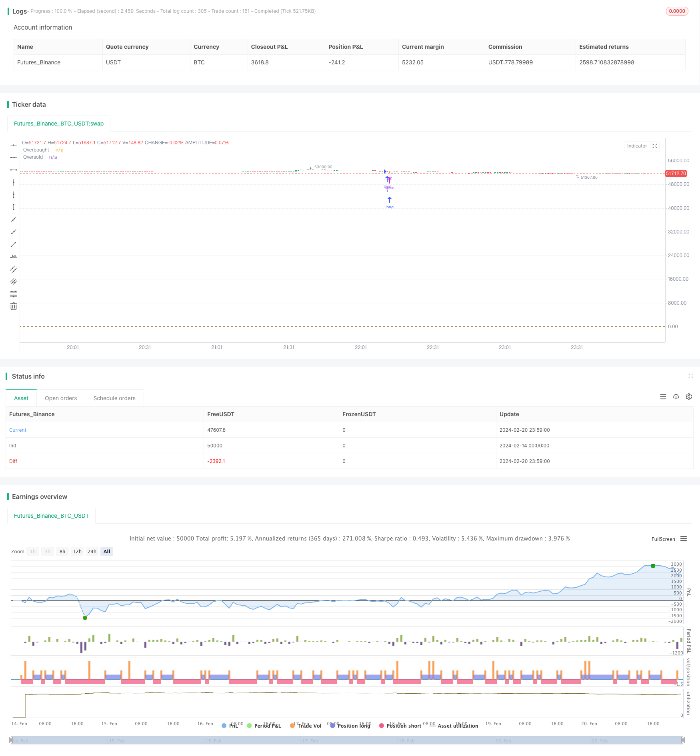The image size is (700, 756).
Task: Click the Current margin value 5232.05
Action: (x=413, y=62)
